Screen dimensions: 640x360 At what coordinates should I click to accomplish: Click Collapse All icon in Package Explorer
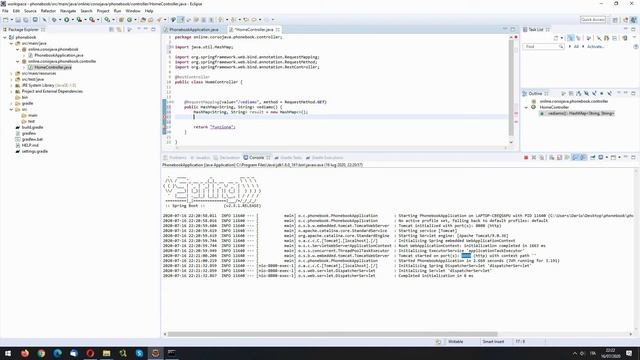click(x=111, y=29)
